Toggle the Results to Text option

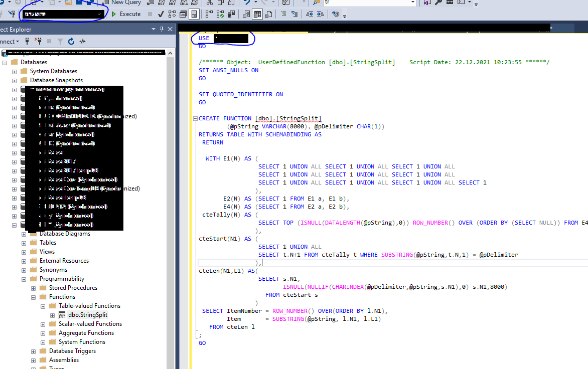pos(246,15)
